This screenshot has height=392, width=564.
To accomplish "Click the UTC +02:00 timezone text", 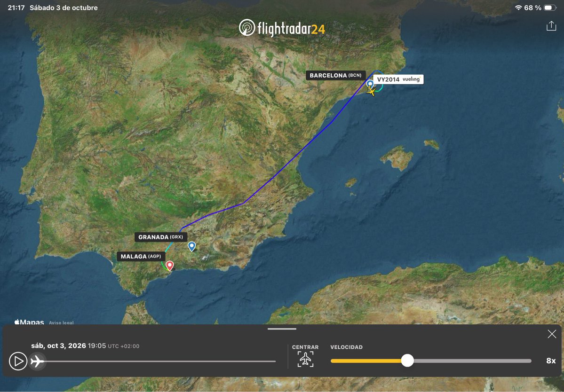I will (x=124, y=346).
